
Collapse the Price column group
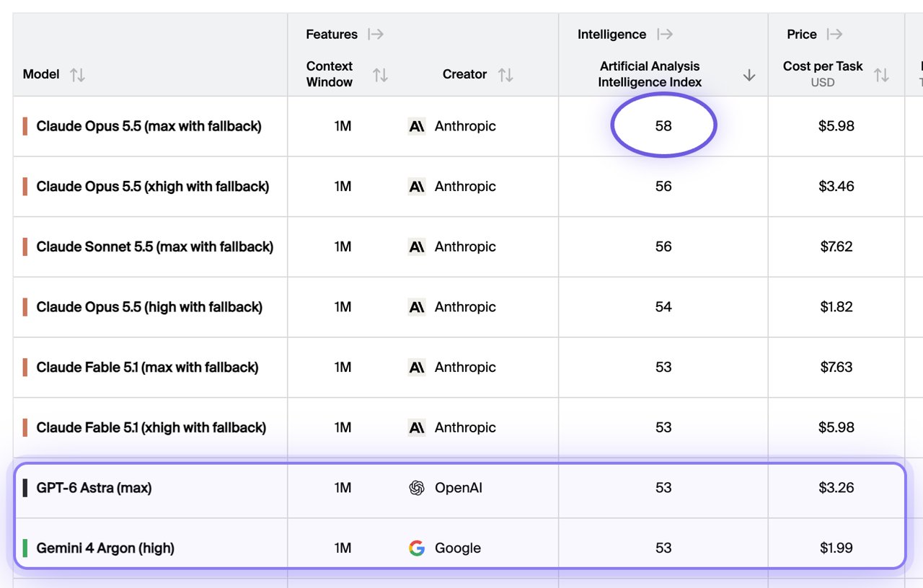835,34
